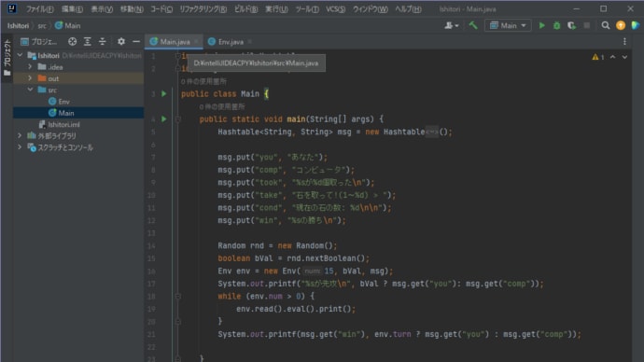The width and height of the screenshot is (644, 362).
Task: Close the Env.java tab
Action: [x=250, y=41]
